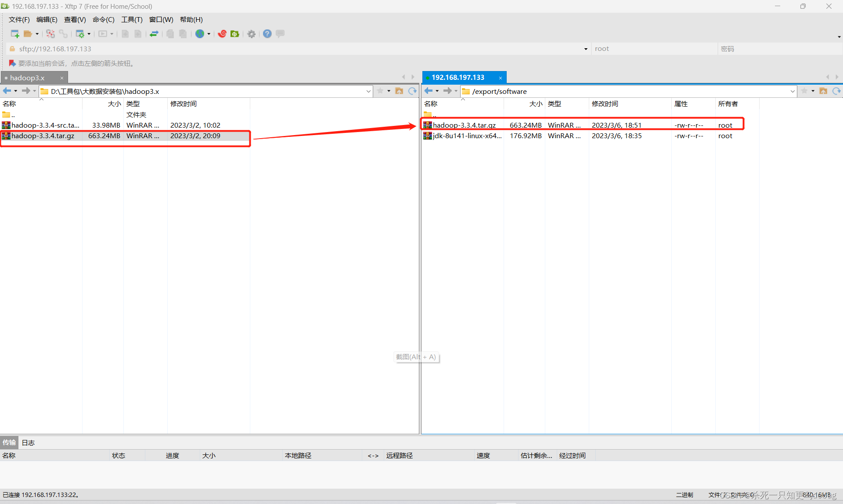
Task: Click the globe icon in toolbar
Action: tap(200, 34)
